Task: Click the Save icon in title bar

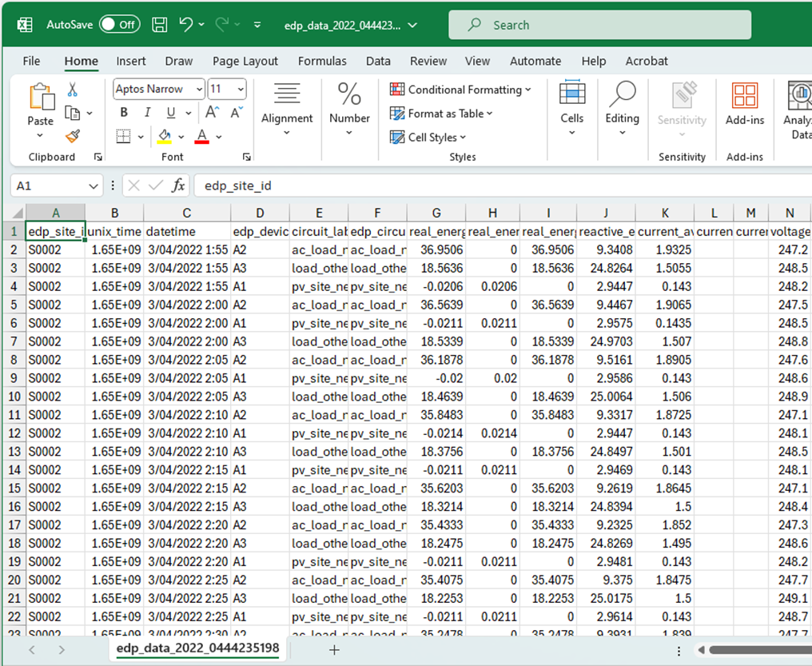Action: [x=159, y=25]
